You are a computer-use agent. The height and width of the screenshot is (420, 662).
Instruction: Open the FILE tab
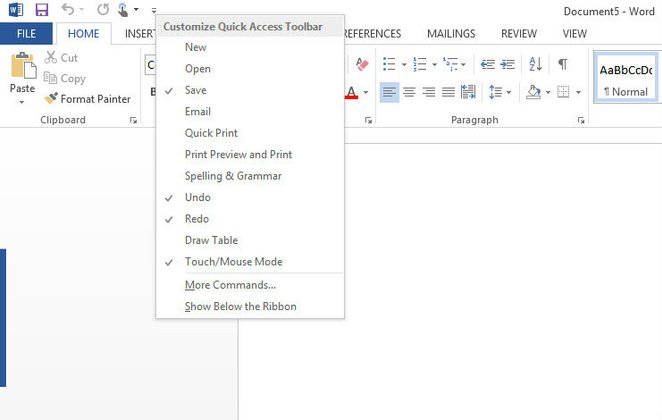click(26, 34)
